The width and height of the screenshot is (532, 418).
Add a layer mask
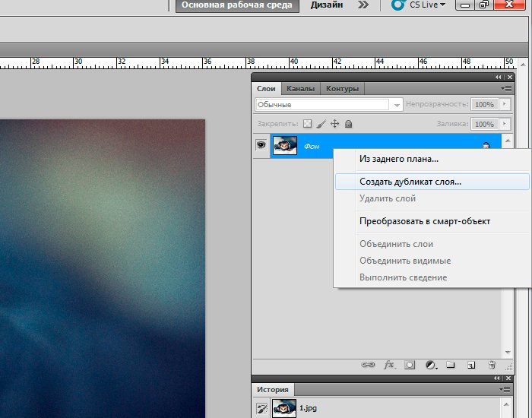click(410, 365)
